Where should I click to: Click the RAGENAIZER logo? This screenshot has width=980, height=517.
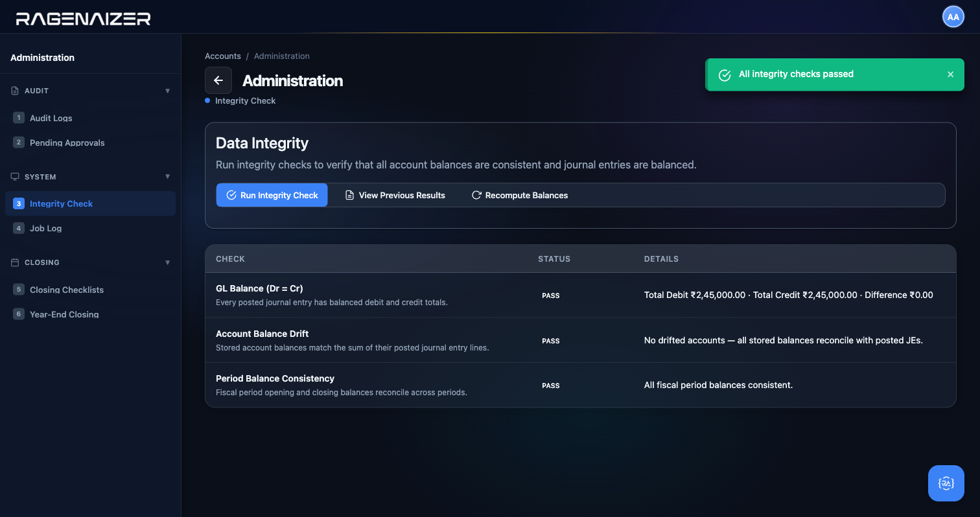[x=83, y=18]
